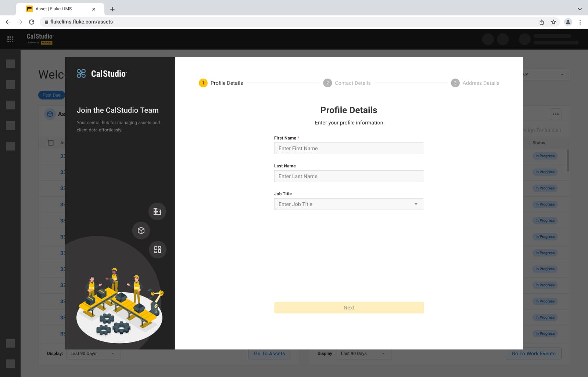
Task: Click the building icon in side panel
Action: [x=157, y=211]
